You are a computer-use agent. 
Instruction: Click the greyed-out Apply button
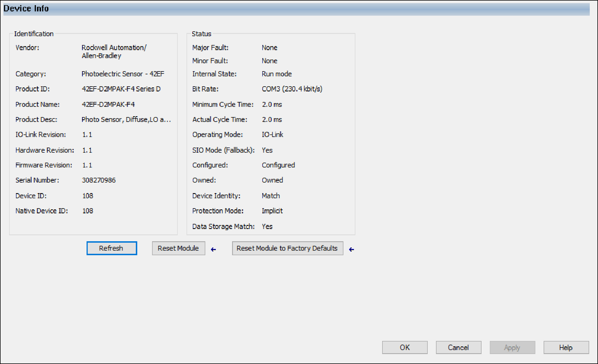tap(512, 347)
